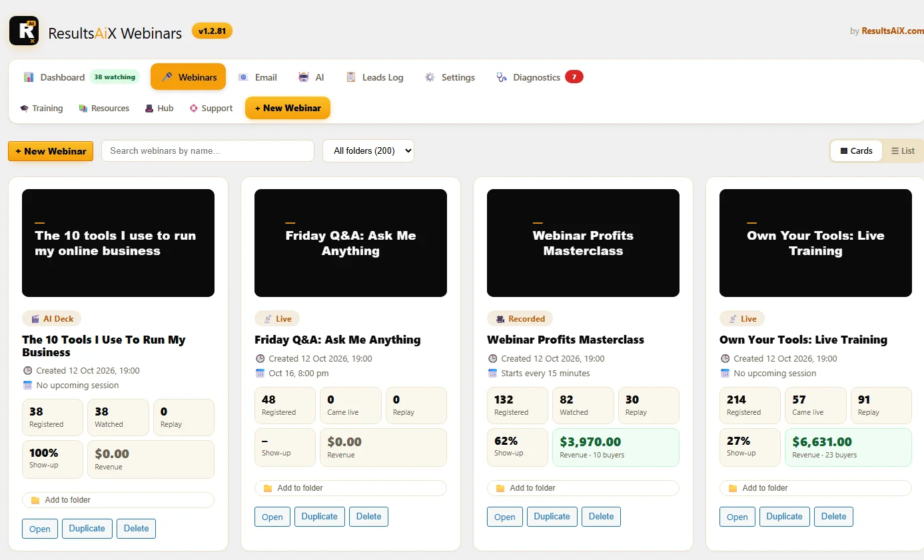Viewport: 924px width, 560px height.
Task: Switch to the Email tab
Action: coord(257,77)
